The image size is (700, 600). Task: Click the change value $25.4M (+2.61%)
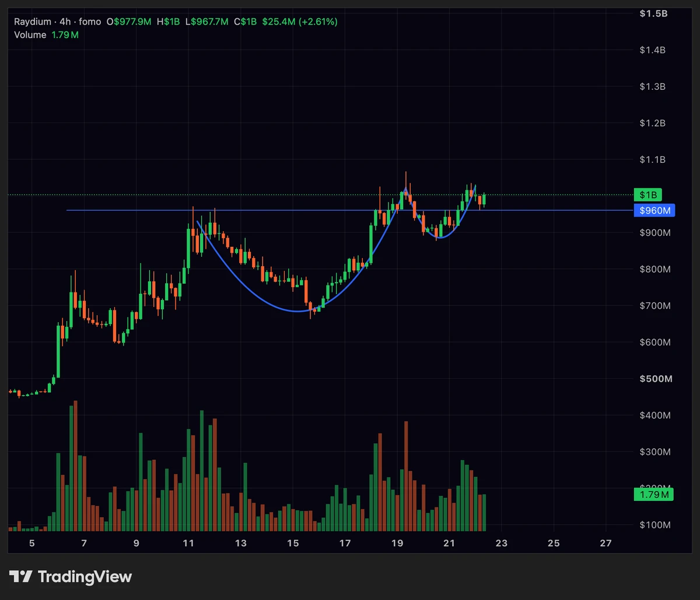[x=300, y=22]
